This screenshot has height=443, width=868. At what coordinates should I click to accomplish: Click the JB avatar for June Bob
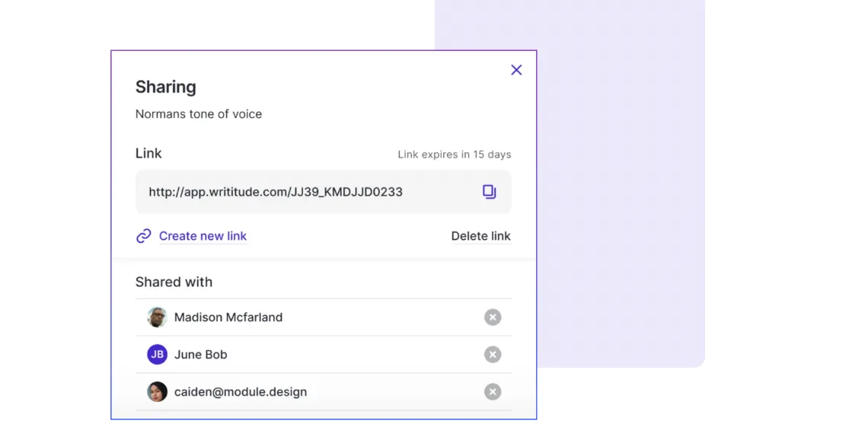[157, 355]
